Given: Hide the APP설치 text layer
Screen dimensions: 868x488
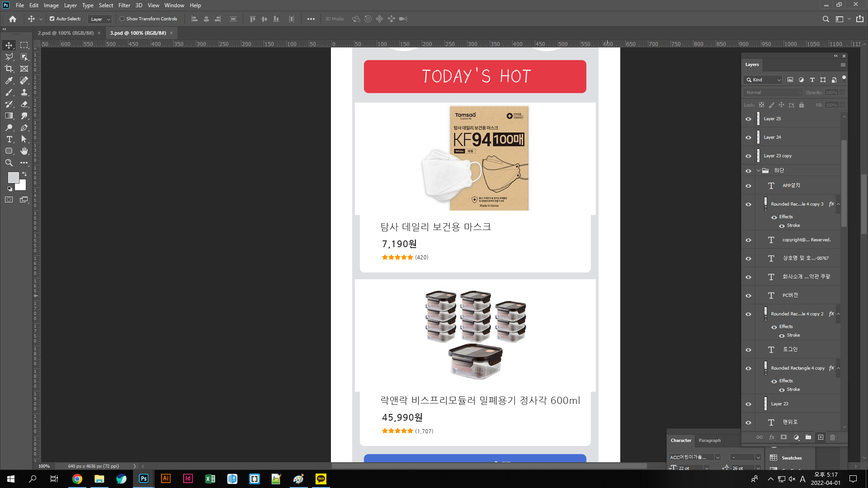Looking at the screenshot, I should [x=748, y=186].
